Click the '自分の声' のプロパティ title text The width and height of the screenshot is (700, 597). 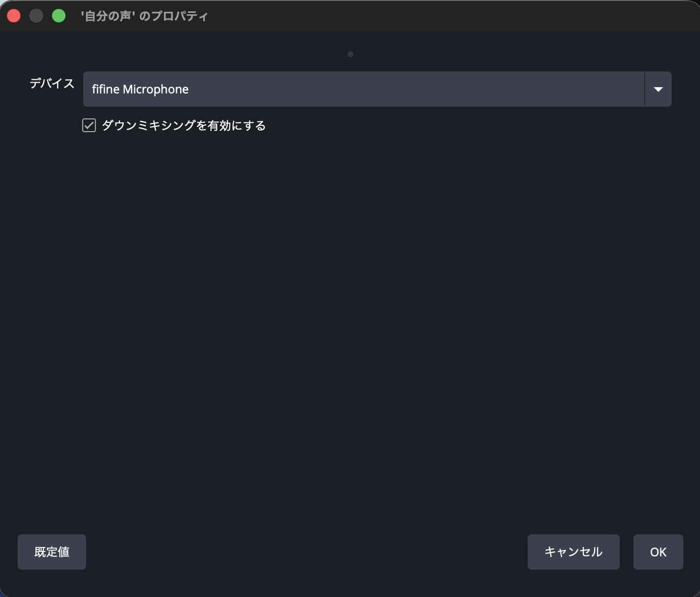(144, 16)
